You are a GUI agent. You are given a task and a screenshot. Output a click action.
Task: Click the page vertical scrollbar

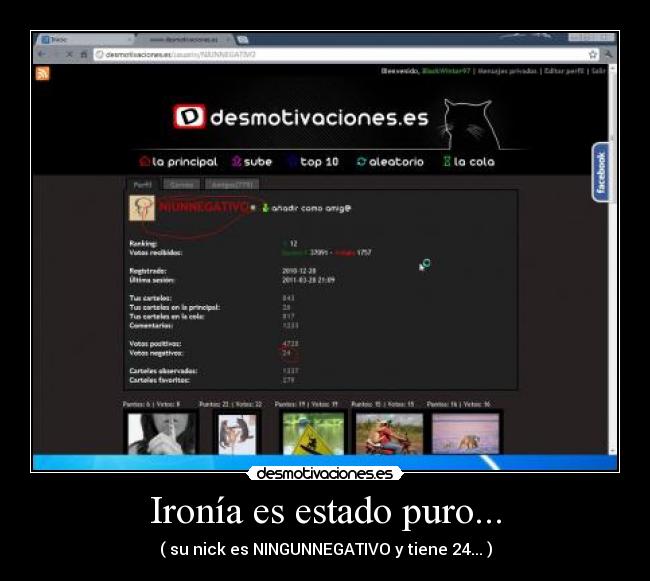point(612,259)
